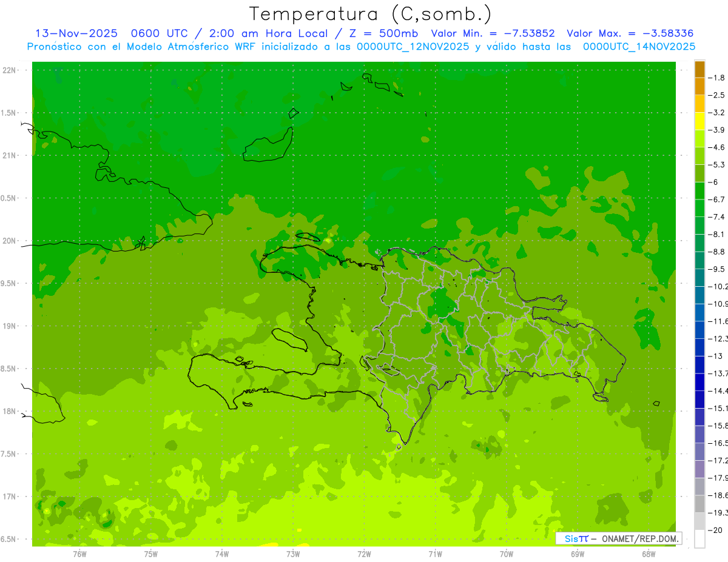The height and width of the screenshot is (562, 728).
Task: Click the "75W" longitude label
Action: pyautogui.click(x=151, y=554)
